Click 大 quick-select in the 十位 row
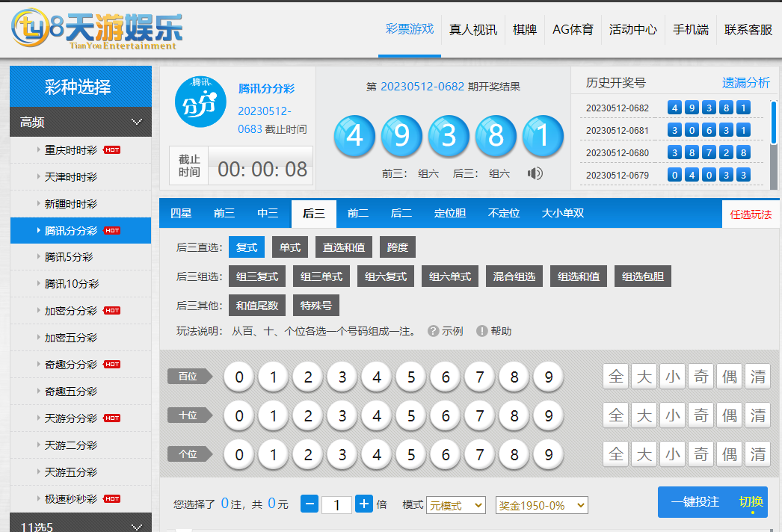782x532 pixels. coord(644,415)
